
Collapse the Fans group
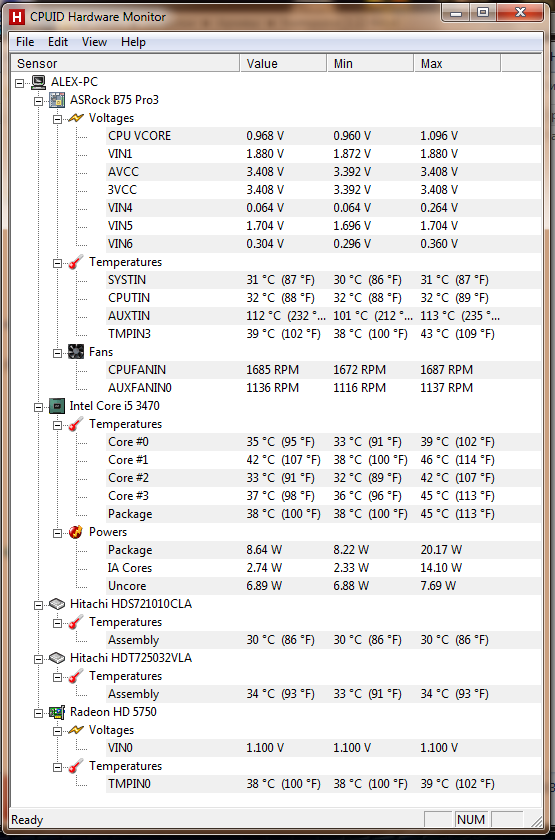tap(57, 353)
